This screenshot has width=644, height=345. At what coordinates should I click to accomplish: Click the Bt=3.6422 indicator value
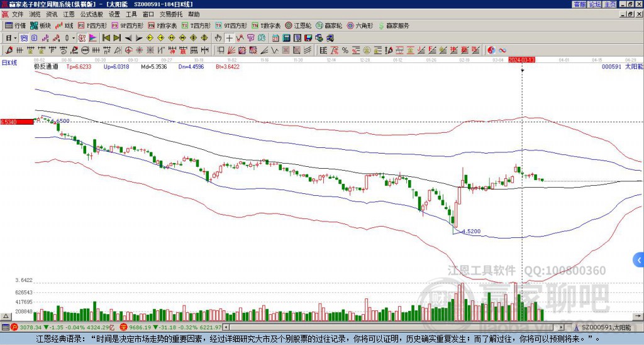pyautogui.click(x=228, y=66)
